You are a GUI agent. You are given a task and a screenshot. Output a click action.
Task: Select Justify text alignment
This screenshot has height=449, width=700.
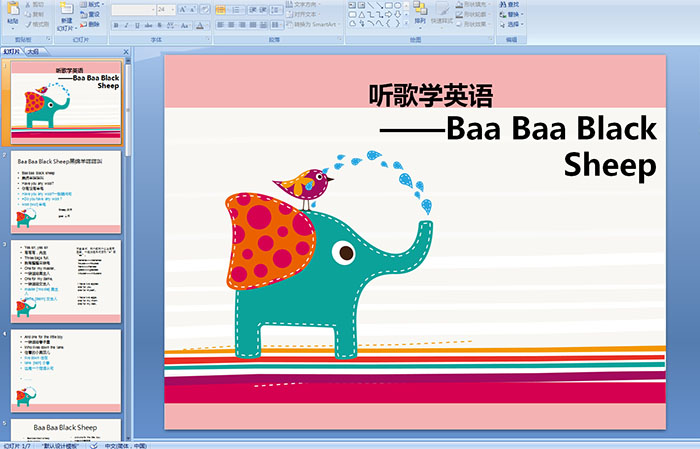(253, 25)
